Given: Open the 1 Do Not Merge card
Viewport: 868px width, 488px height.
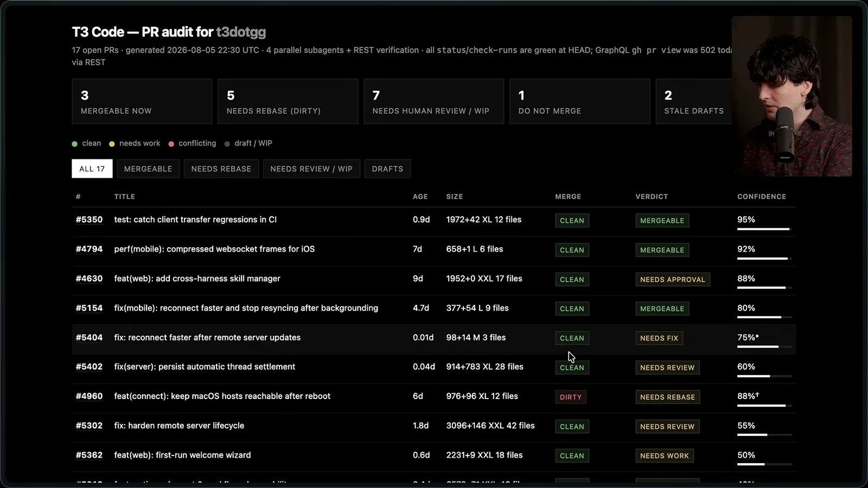Looking at the screenshot, I should point(579,101).
